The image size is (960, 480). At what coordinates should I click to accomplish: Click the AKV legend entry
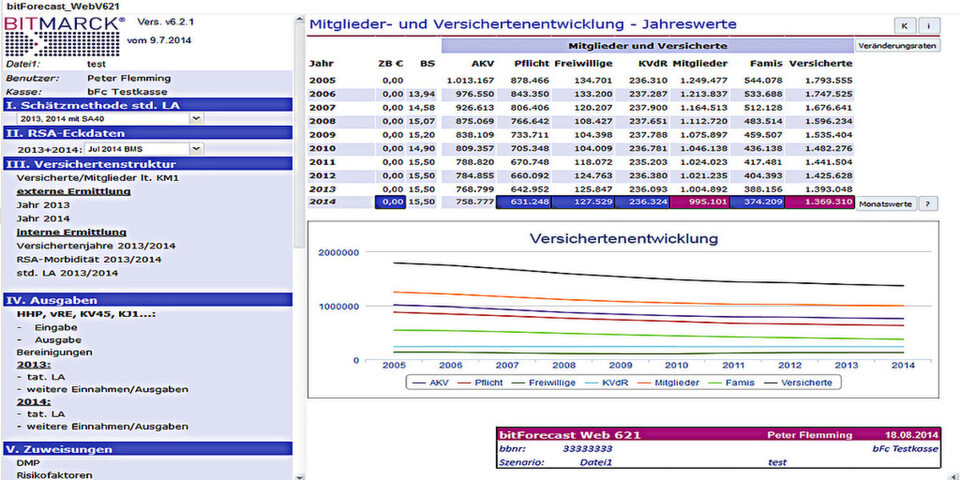point(431,383)
